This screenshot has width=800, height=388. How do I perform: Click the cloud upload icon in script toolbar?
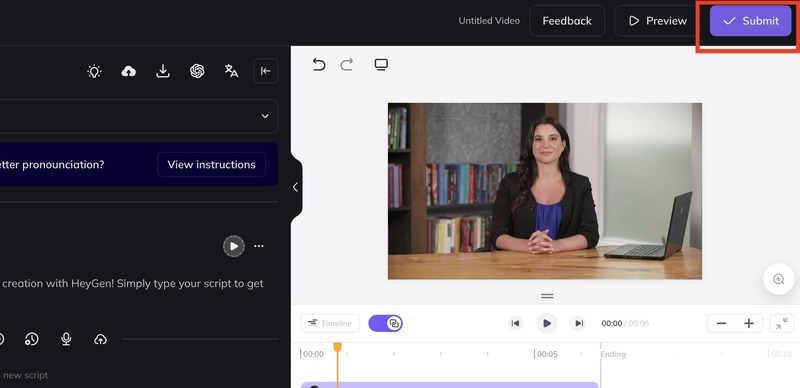(129, 71)
